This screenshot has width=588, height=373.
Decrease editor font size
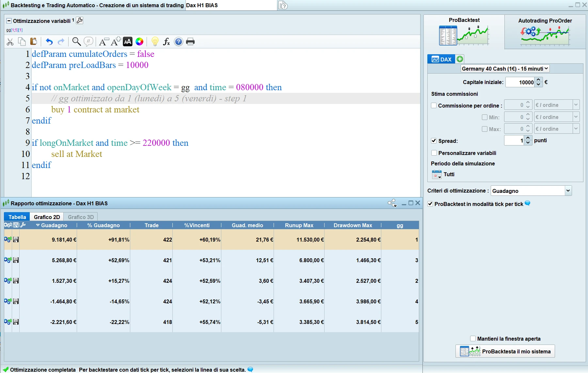pyautogui.click(x=104, y=42)
